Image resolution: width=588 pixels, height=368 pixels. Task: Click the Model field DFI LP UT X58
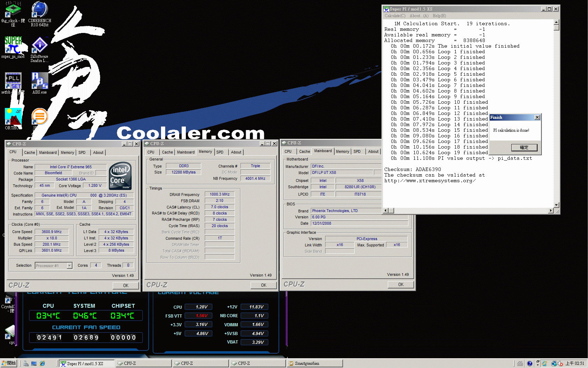coord(342,172)
